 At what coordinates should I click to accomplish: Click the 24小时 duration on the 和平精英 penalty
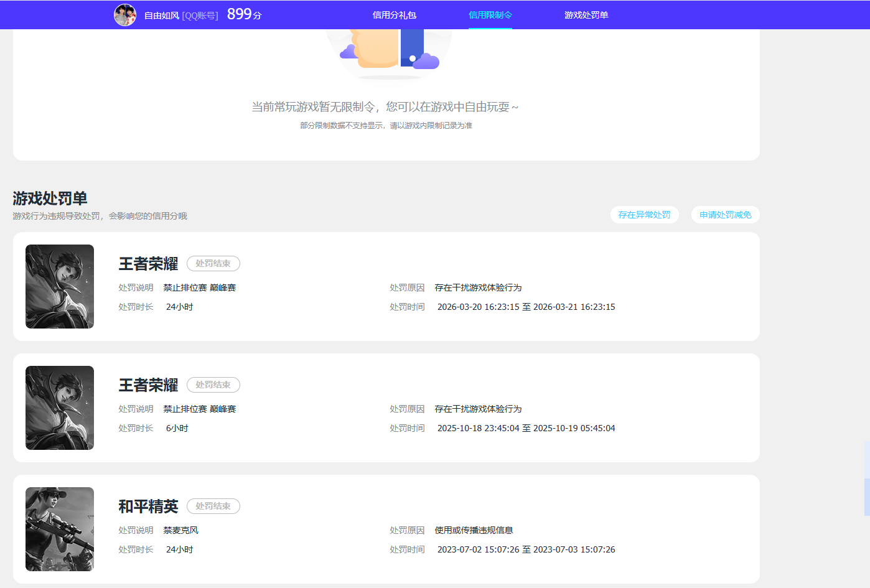[x=180, y=549]
